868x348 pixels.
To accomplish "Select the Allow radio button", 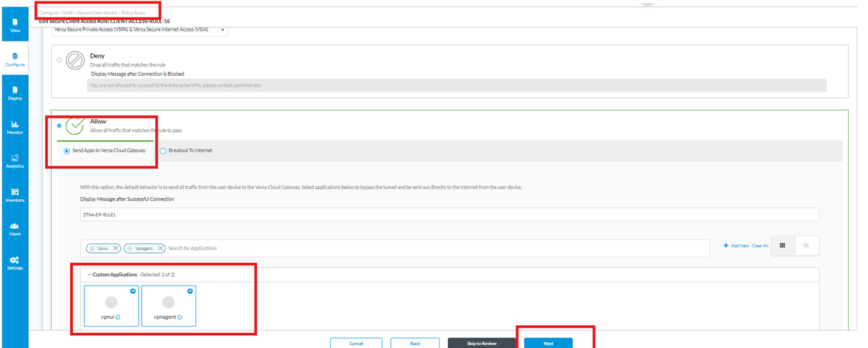I will pyautogui.click(x=59, y=125).
